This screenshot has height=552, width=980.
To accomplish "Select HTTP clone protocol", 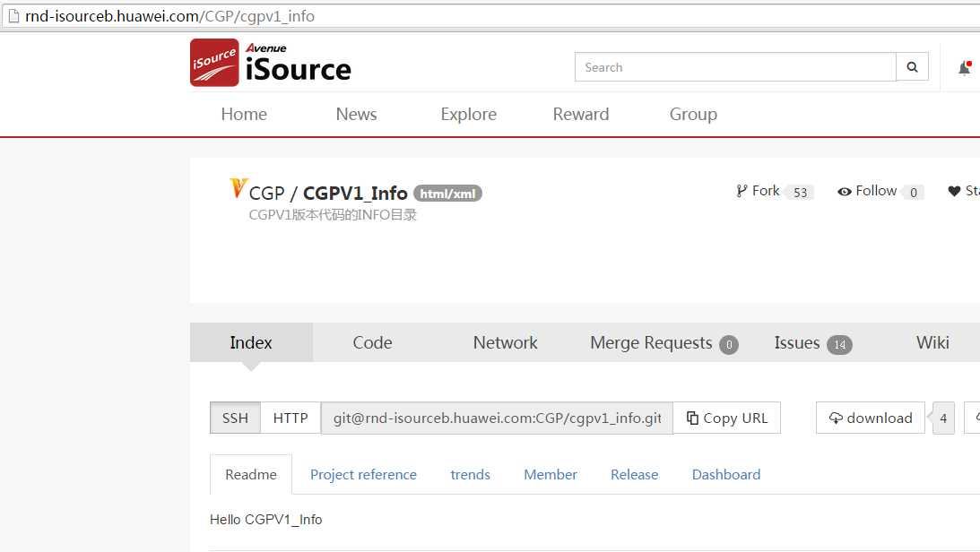I will point(291,418).
